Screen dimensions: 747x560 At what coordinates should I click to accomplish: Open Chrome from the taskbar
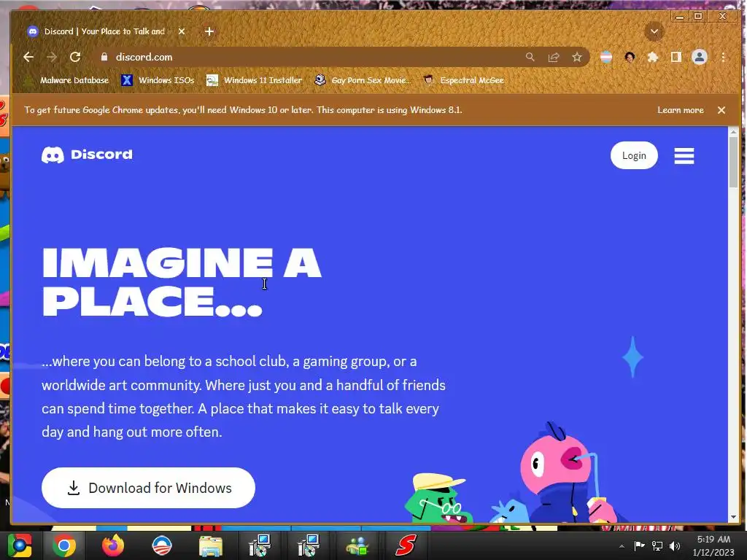point(64,545)
